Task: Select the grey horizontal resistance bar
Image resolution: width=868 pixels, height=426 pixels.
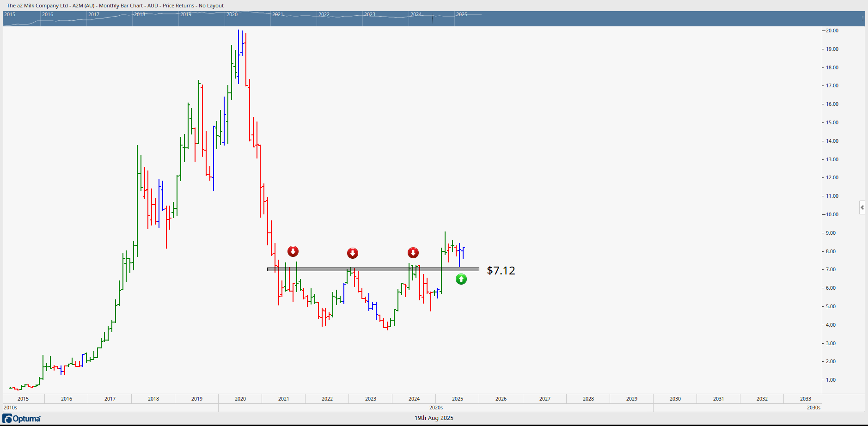Action: click(x=373, y=269)
